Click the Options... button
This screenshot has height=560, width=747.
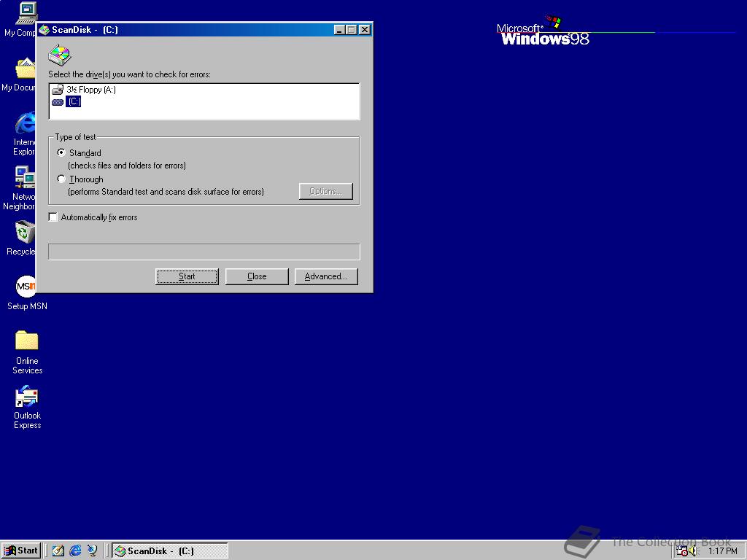(x=326, y=192)
